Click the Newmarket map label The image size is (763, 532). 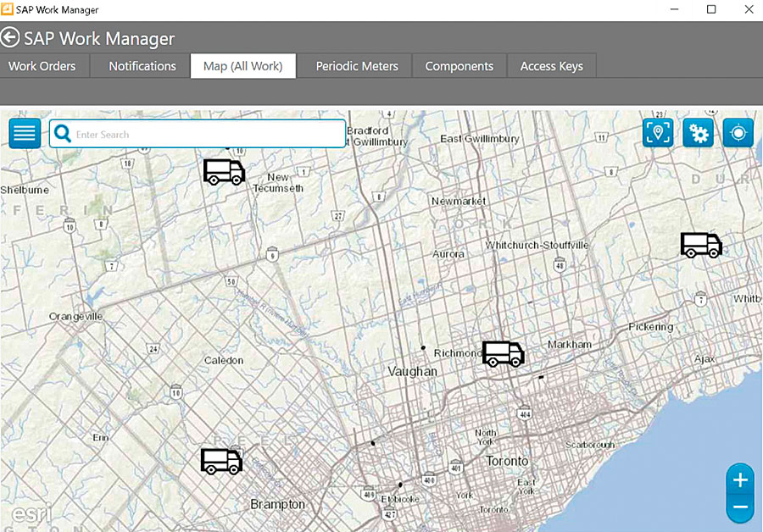tap(459, 201)
